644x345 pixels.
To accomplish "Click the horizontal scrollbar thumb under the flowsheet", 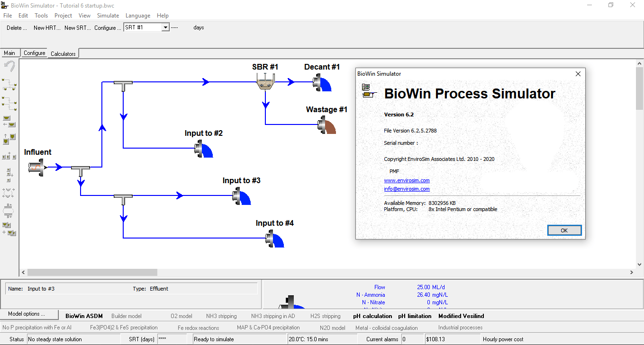I will click(x=92, y=272).
